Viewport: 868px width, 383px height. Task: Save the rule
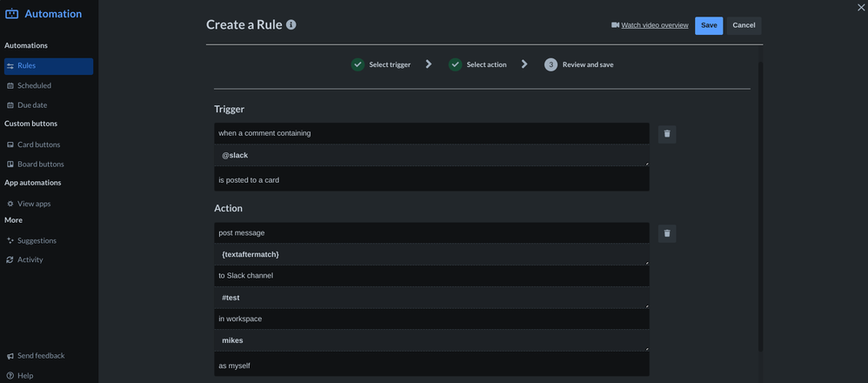[x=709, y=25]
